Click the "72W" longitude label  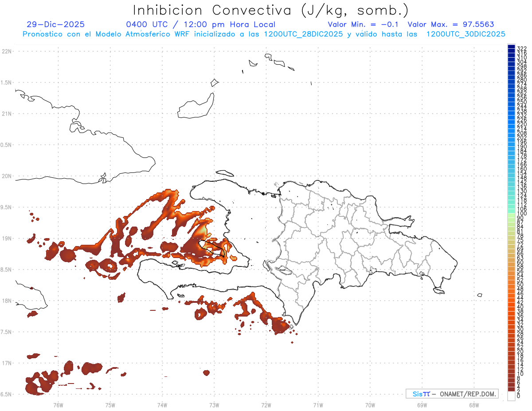pos(266,405)
